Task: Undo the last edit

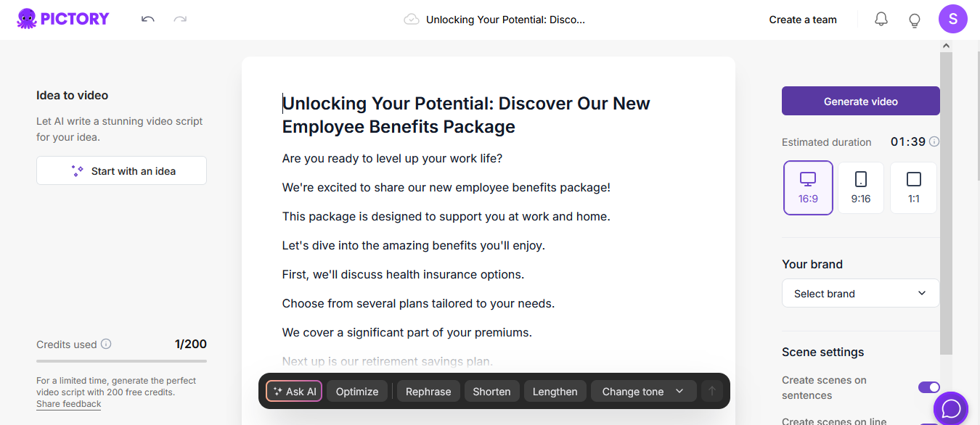Action: click(148, 20)
